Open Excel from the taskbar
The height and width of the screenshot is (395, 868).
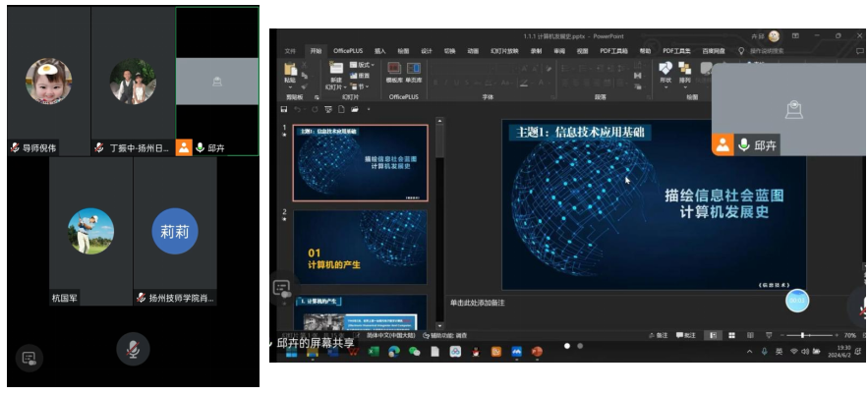(x=374, y=352)
